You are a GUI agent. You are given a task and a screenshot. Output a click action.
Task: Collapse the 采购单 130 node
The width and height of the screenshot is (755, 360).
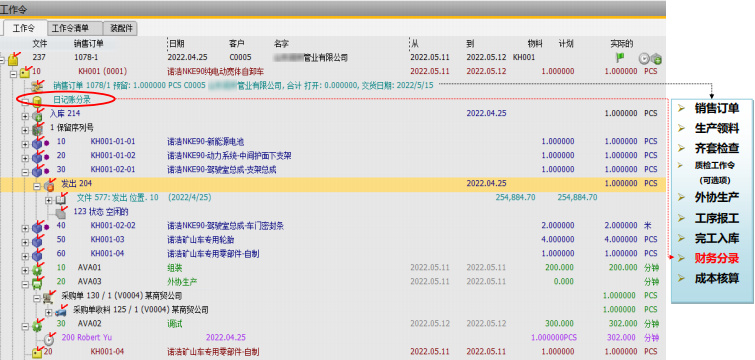pos(37,298)
